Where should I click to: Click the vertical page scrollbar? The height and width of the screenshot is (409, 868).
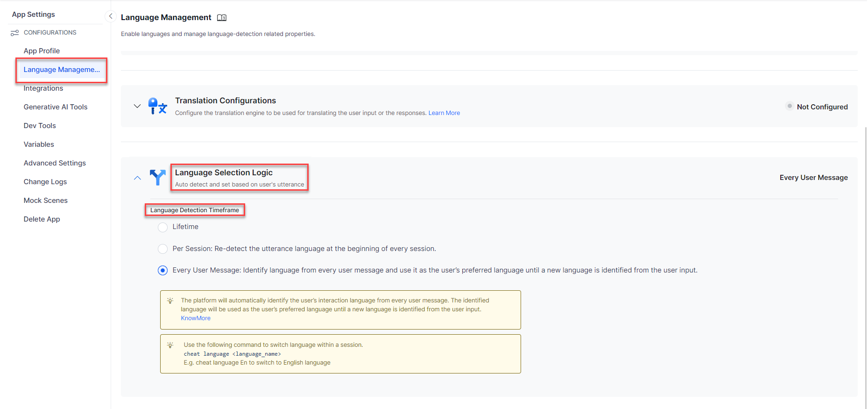(865, 262)
